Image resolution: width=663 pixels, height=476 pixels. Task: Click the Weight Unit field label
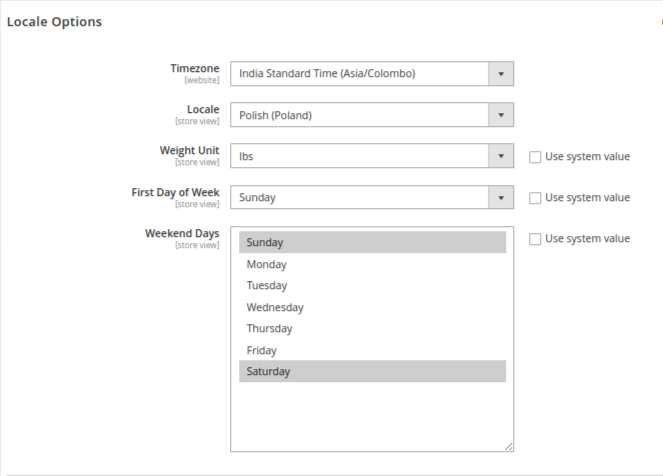(189, 150)
